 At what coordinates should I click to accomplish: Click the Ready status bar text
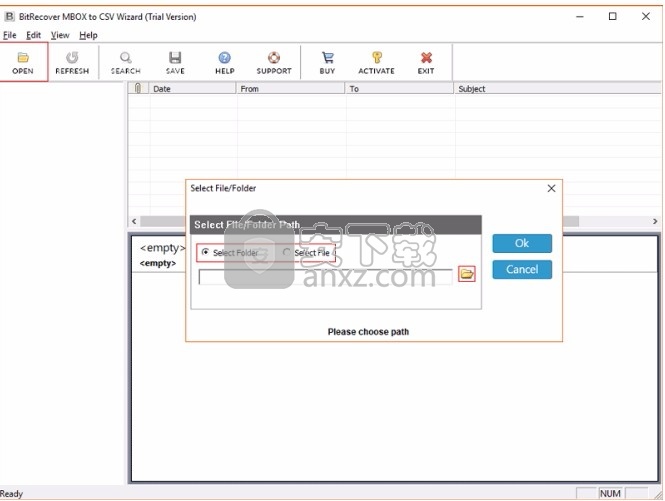(11, 494)
